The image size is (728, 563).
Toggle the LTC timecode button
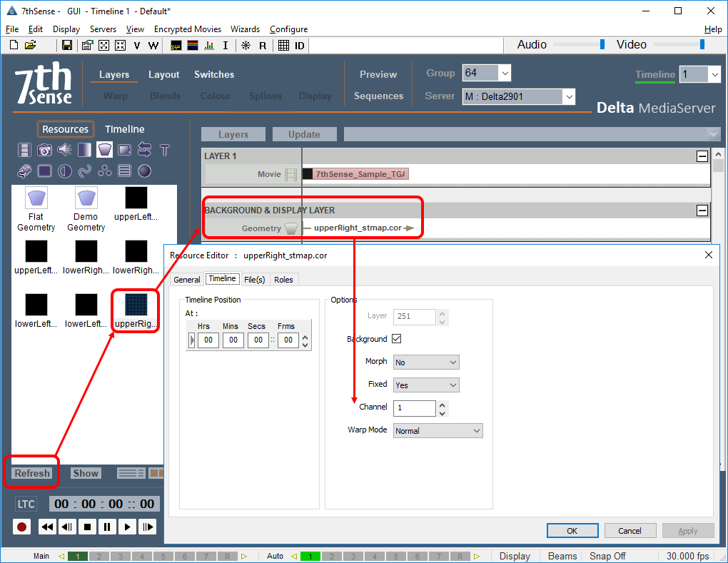(x=26, y=504)
